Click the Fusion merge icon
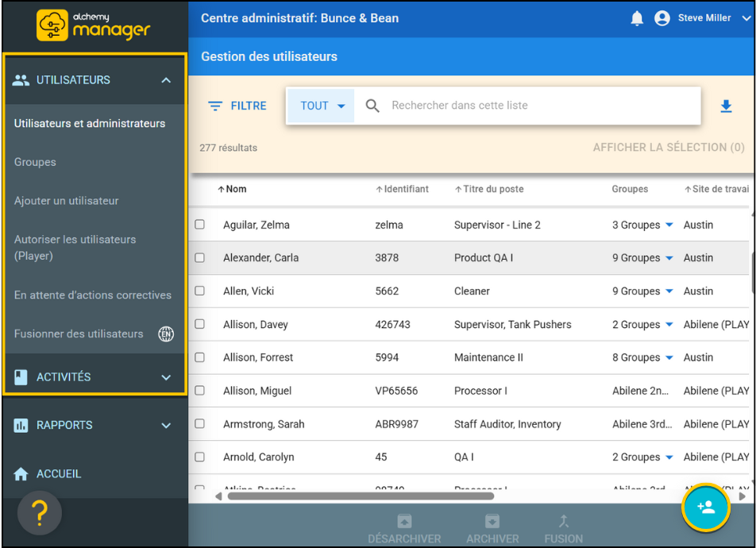This screenshot has width=756, height=548. pyautogui.click(x=564, y=522)
